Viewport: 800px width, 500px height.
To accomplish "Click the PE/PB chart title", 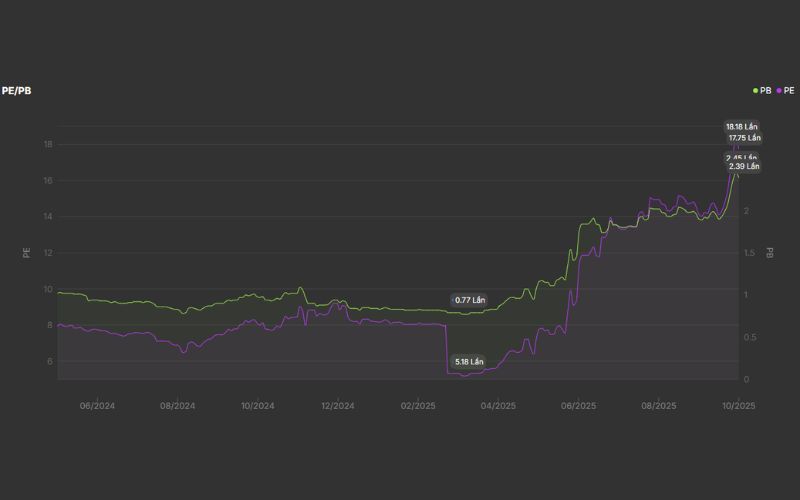I will pyautogui.click(x=16, y=90).
